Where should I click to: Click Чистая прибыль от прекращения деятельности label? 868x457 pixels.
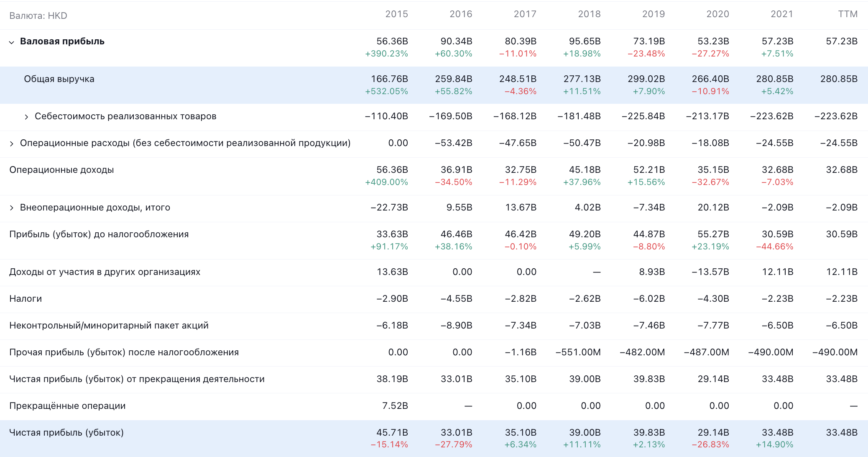coord(137,379)
